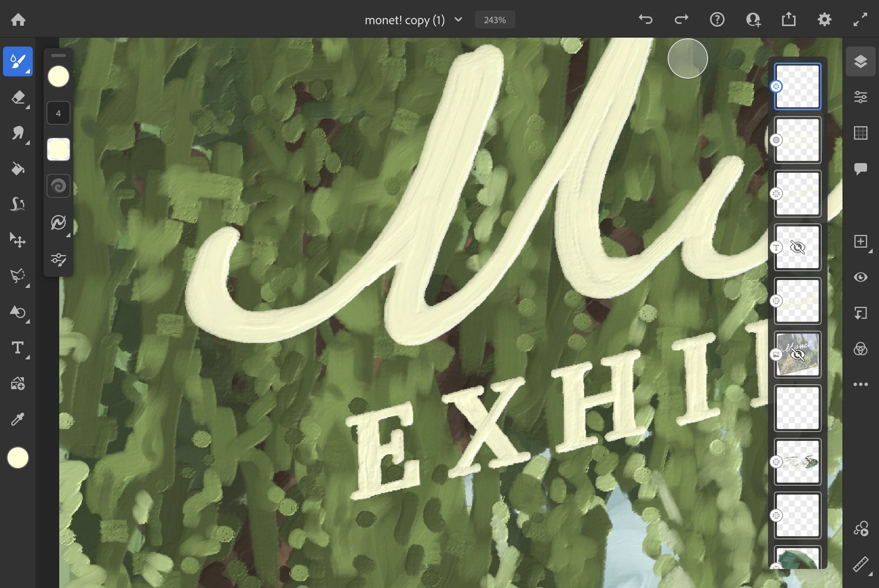Viewport: 879px width, 588px height.
Task: Grab the tool options panel handle
Action: 59,55
